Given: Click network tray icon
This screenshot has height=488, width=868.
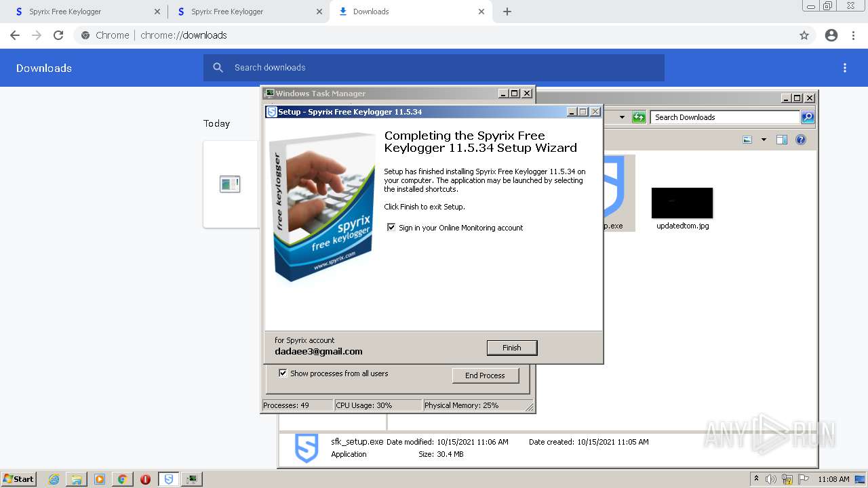Looking at the screenshot, I should coord(787,479).
